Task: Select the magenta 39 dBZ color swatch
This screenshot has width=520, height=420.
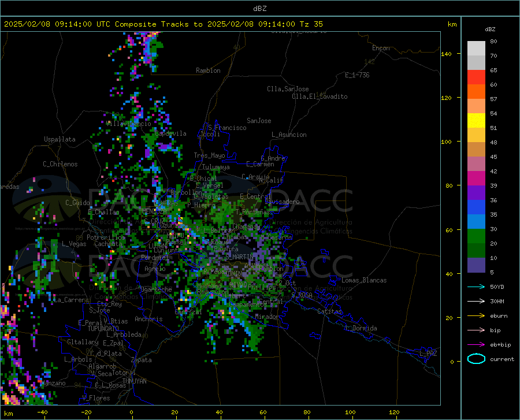Action: [476, 179]
